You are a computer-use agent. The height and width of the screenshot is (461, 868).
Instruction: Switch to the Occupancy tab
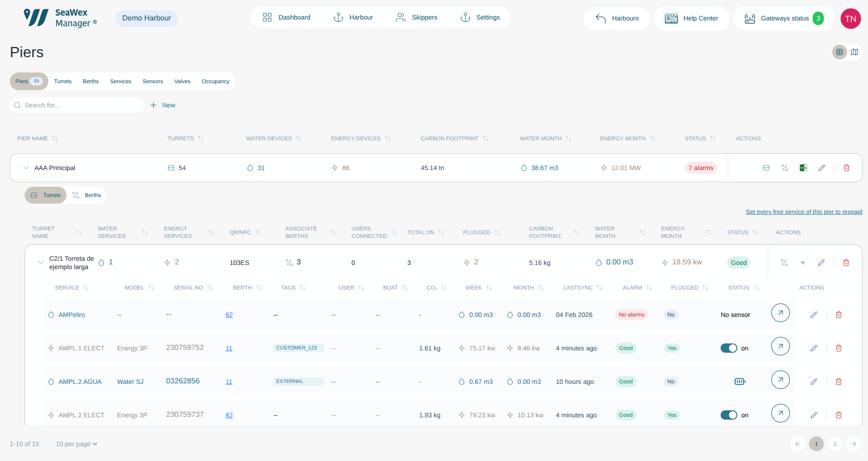click(x=216, y=81)
